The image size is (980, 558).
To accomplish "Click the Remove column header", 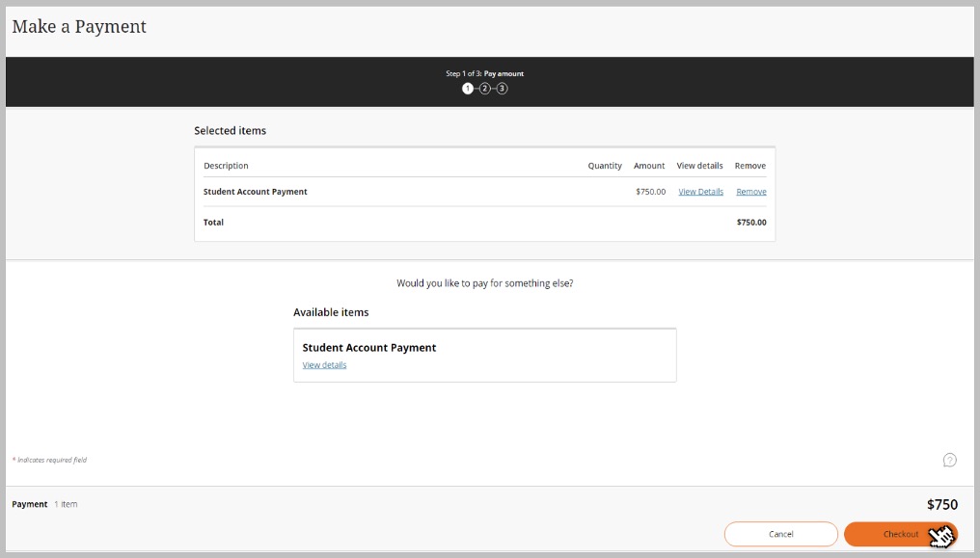I will (749, 166).
